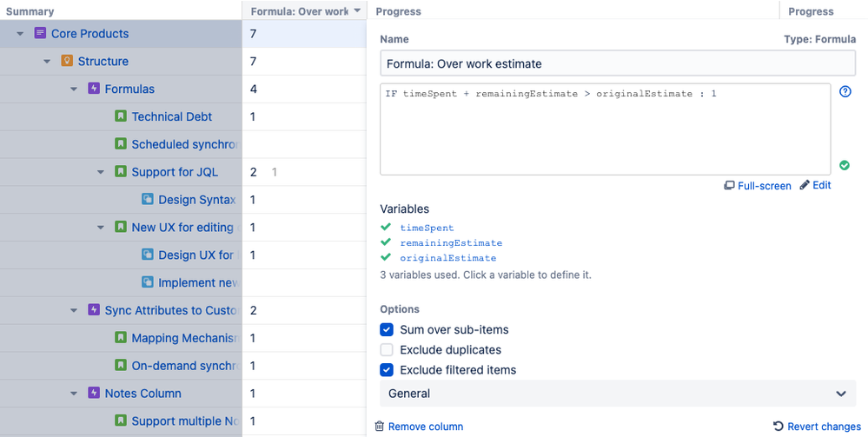The image size is (868, 437).
Task: Click the orange Structure lightbulb icon
Action: (x=67, y=61)
